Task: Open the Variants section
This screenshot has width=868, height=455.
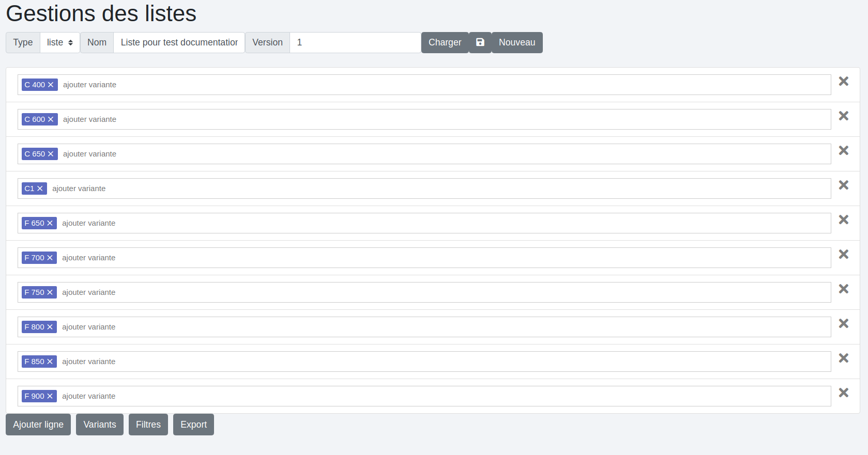Action: click(x=100, y=425)
